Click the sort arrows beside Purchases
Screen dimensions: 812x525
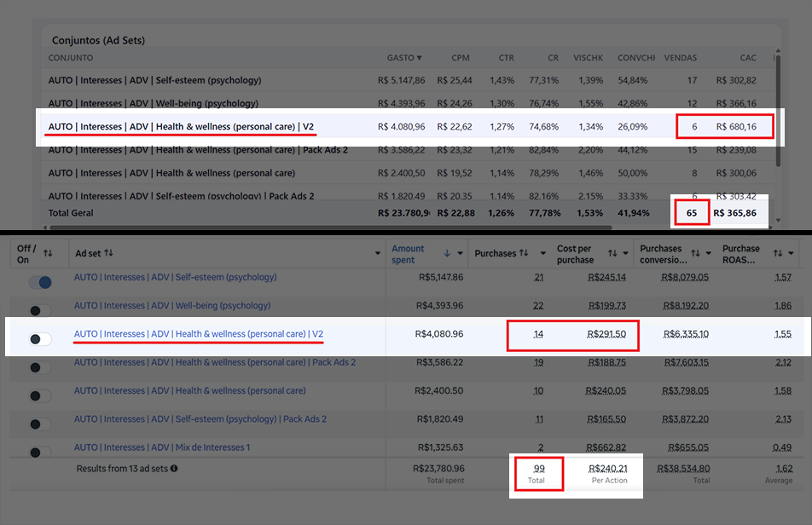click(x=524, y=253)
